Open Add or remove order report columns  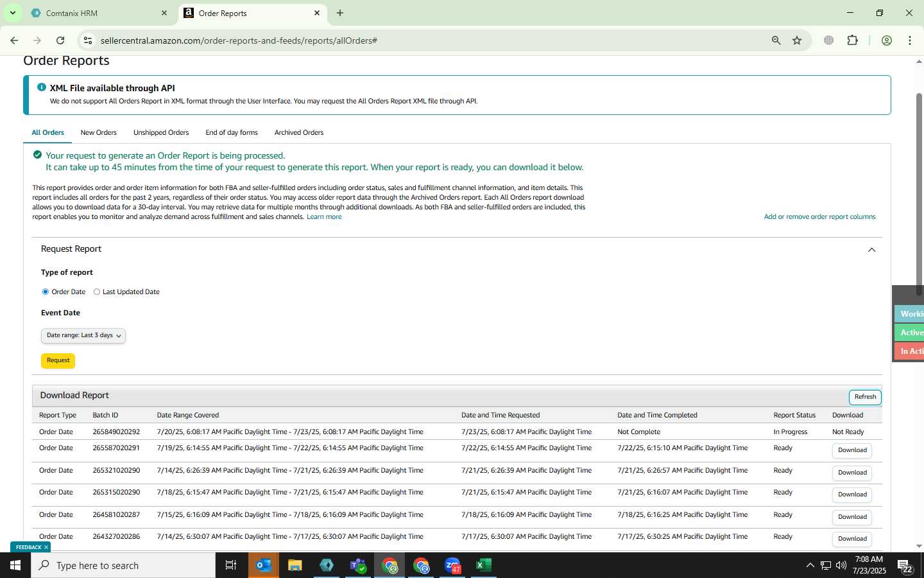(x=819, y=217)
